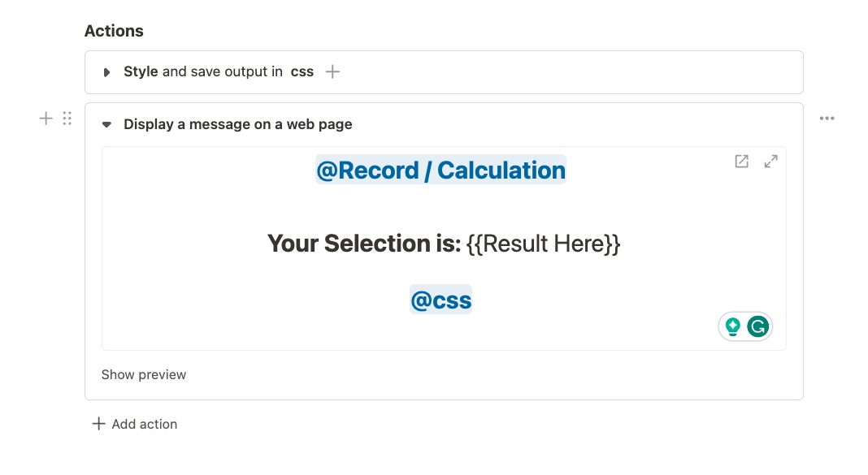Click the Actions section heading
The width and height of the screenshot is (868, 475).
114,31
